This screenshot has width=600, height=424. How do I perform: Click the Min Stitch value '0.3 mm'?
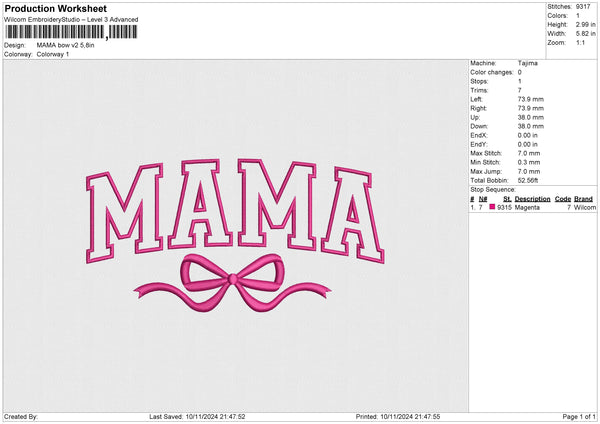[529, 163]
